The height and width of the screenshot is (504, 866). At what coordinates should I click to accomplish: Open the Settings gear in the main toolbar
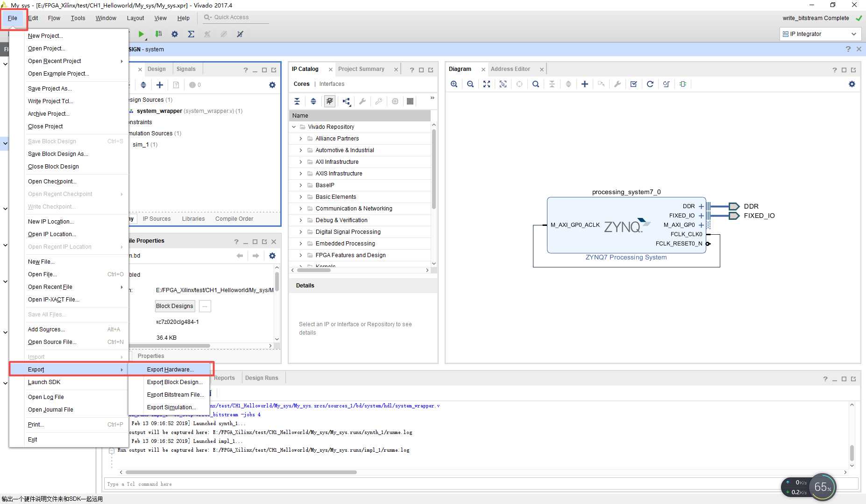tap(175, 34)
